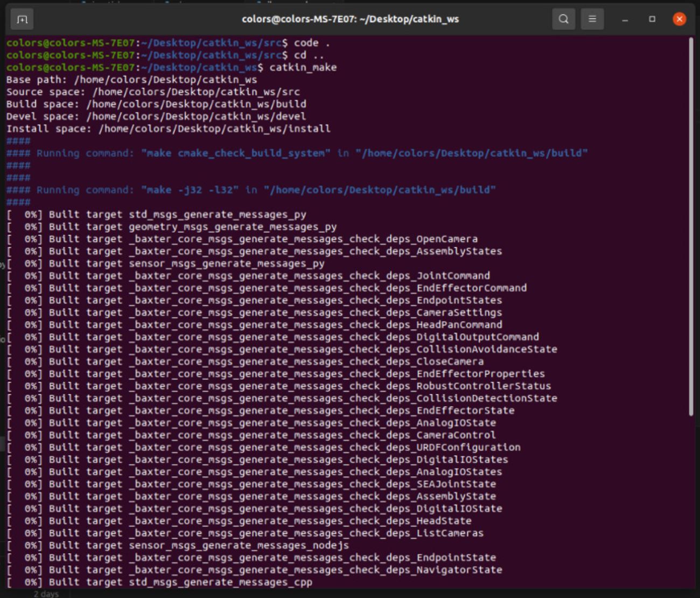Click the check_deps_CloseCamera line

[245, 361]
